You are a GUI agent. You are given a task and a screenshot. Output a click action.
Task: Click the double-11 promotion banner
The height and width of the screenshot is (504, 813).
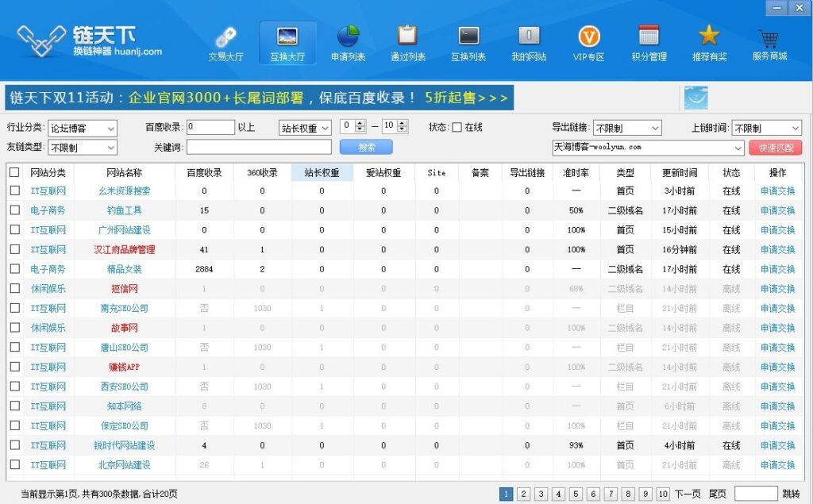click(x=260, y=98)
